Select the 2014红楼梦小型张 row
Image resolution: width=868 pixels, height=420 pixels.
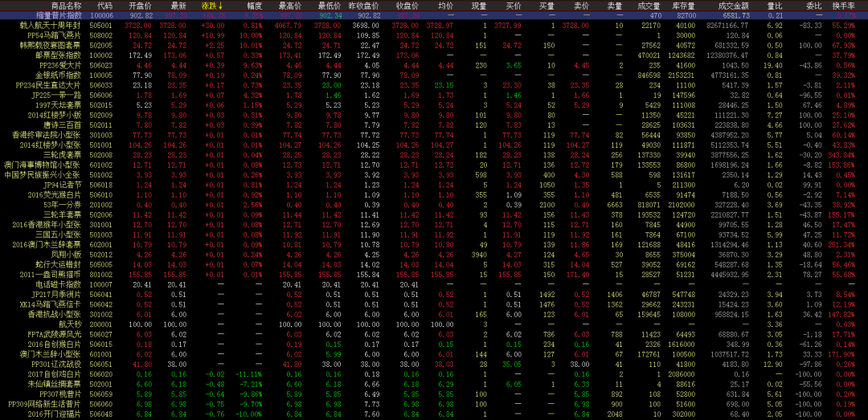point(434,145)
